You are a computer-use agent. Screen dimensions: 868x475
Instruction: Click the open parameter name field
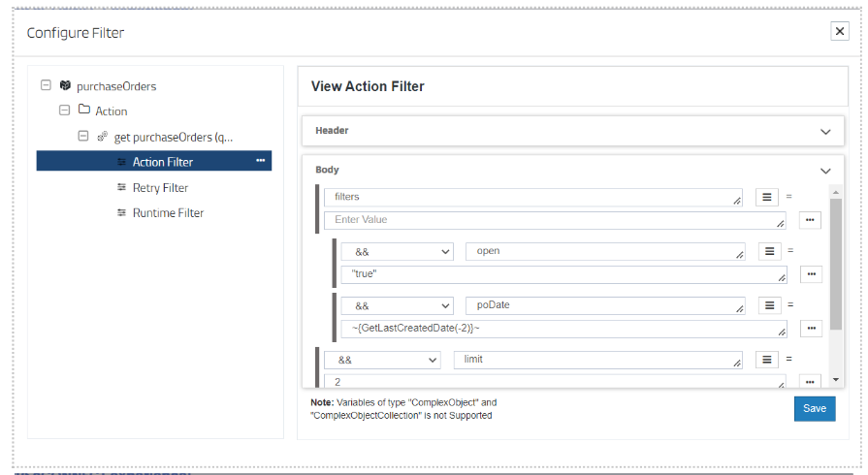pyautogui.click(x=605, y=251)
